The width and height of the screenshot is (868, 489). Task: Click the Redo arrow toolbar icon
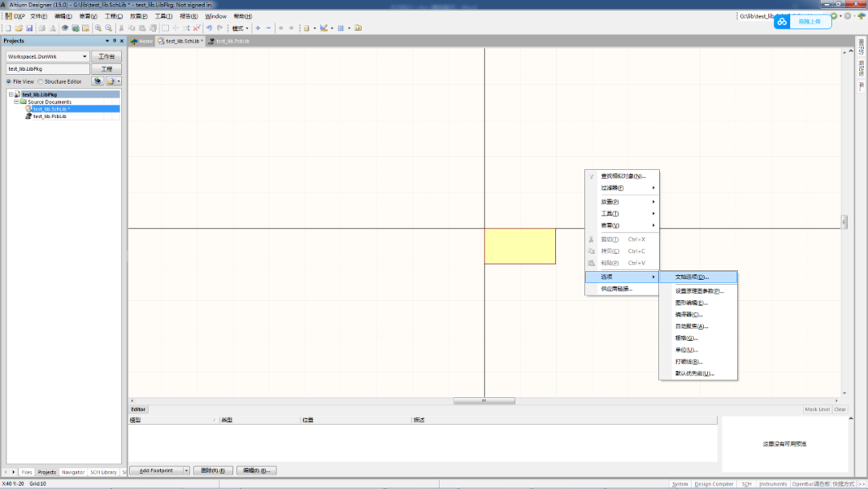(219, 28)
